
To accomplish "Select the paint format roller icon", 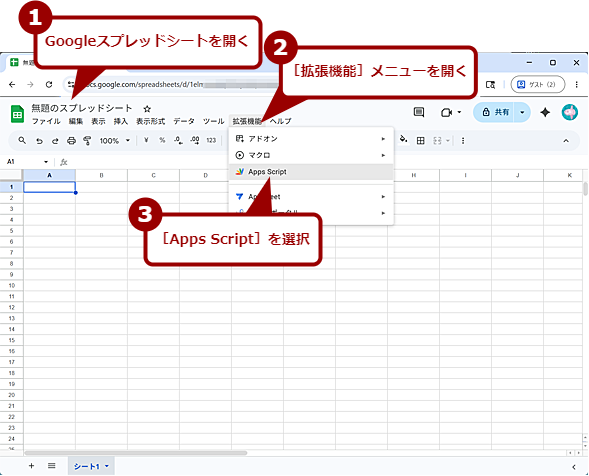I will pos(87,141).
